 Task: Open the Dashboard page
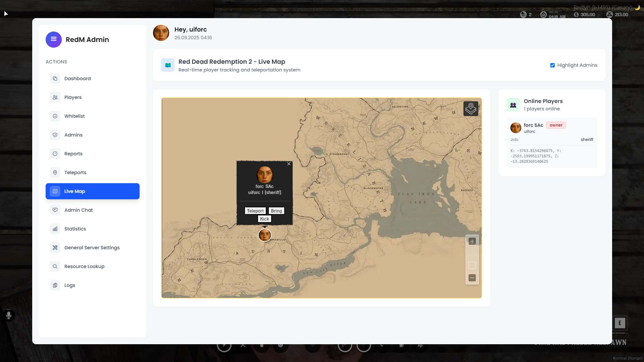pyautogui.click(x=93, y=79)
